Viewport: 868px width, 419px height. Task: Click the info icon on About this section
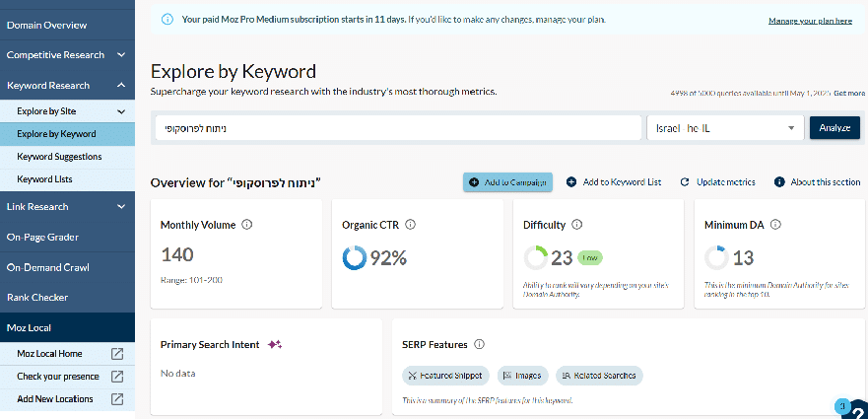779,181
